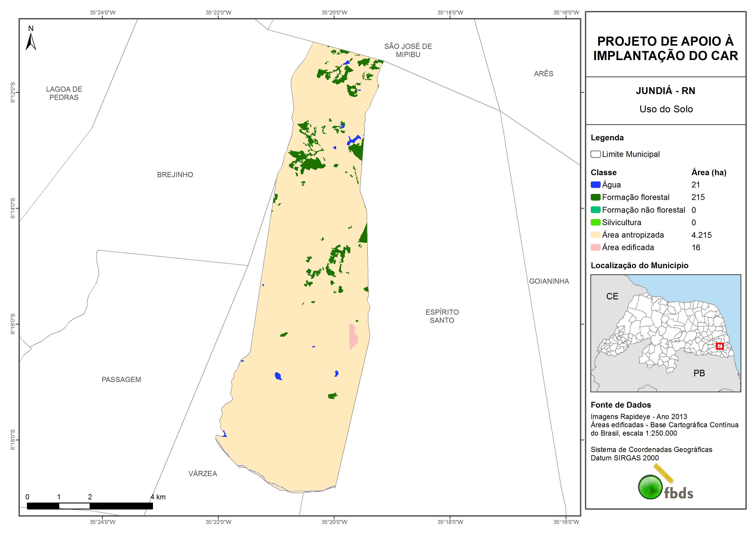
Task: Click the Formação florestal dark green swatch
Action: [x=595, y=197]
